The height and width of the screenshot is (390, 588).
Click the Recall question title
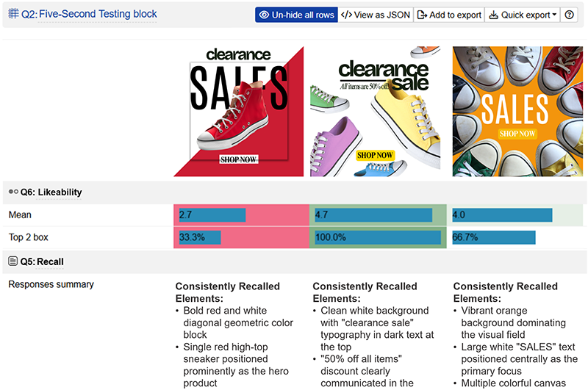pyautogui.click(x=51, y=261)
